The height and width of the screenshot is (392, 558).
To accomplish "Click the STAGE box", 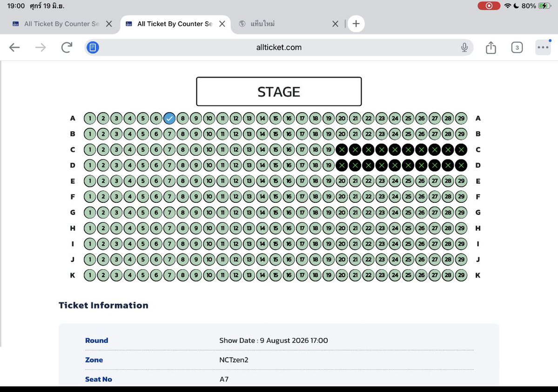I will click(x=279, y=92).
